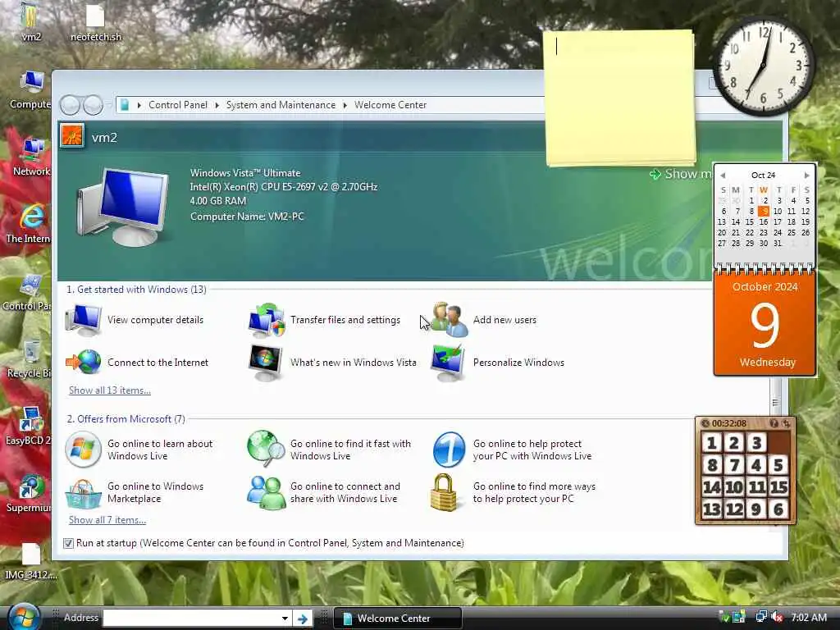Click System and Maintenance in the breadcrumb
This screenshot has height=630, width=840.
pos(281,105)
